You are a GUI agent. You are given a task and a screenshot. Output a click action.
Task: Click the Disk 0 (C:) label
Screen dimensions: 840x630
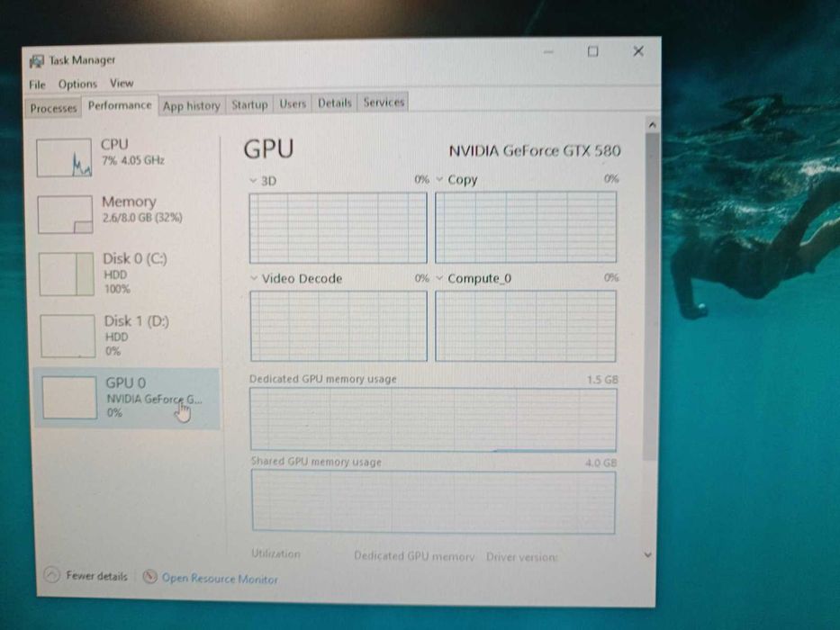[135, 259]
